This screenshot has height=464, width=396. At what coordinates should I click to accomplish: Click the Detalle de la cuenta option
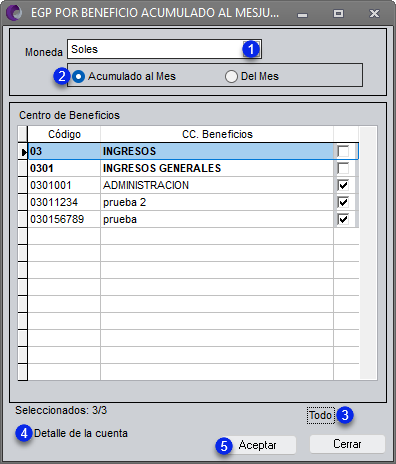click(81, 433)
